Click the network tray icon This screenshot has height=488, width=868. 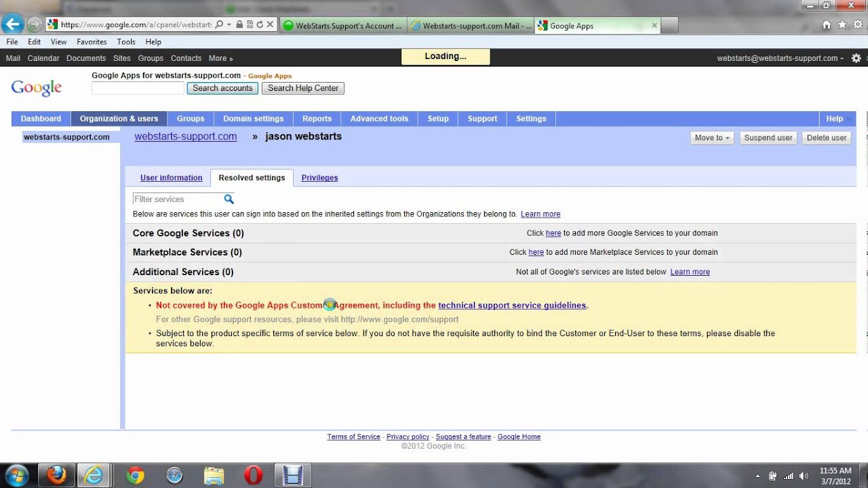[788, 476]
